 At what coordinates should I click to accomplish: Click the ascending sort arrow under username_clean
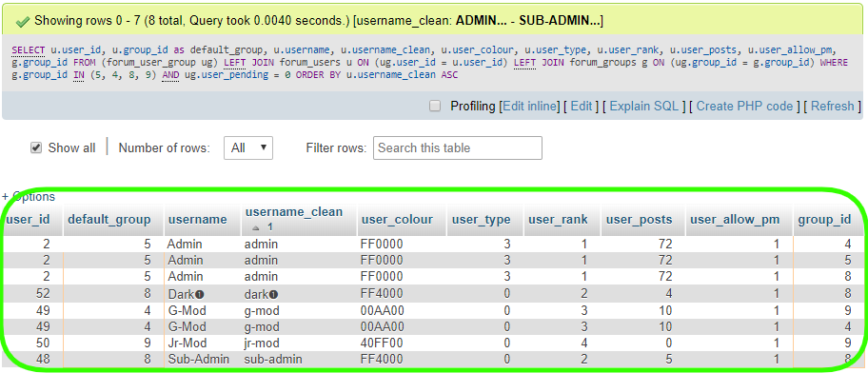pyautogui.click(x=256, y=227)
